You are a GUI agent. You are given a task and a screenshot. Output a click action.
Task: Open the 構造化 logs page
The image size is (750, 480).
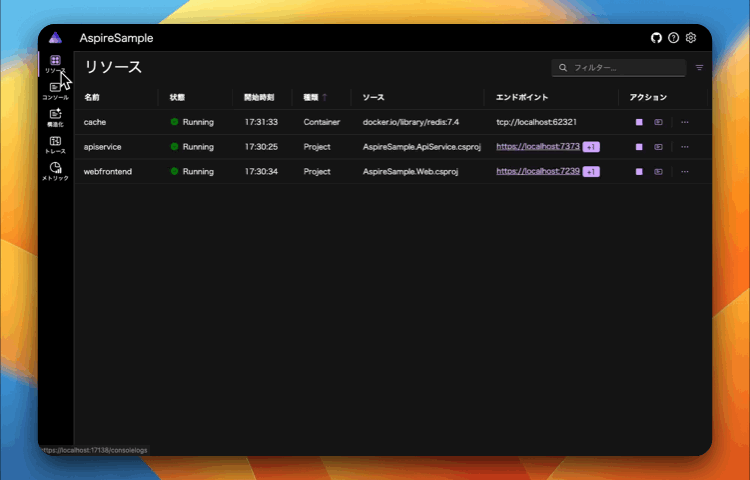pos(55,118)
